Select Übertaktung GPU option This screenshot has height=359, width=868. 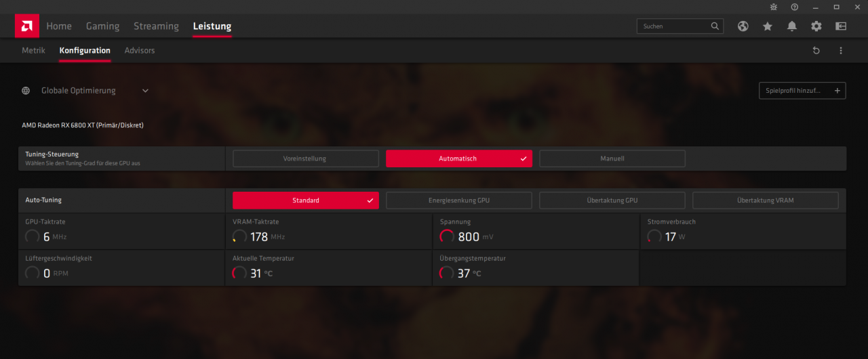(x=612, y=200)
